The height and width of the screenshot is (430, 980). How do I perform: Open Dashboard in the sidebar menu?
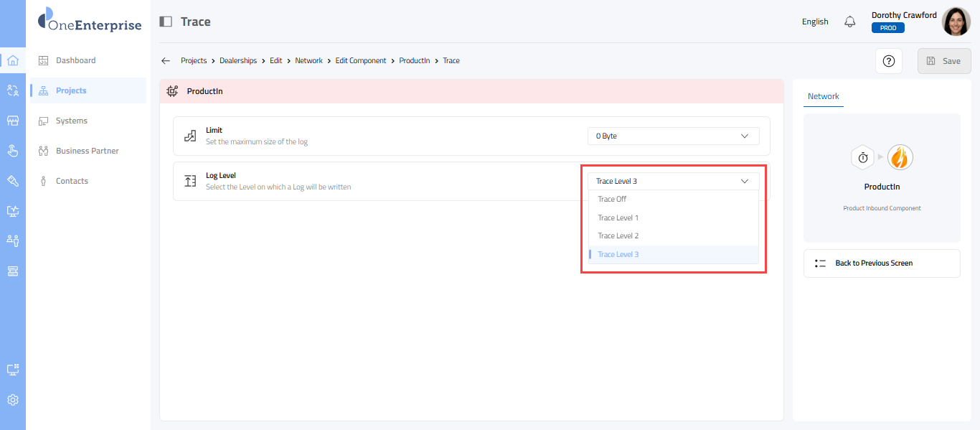click(75, 60)
